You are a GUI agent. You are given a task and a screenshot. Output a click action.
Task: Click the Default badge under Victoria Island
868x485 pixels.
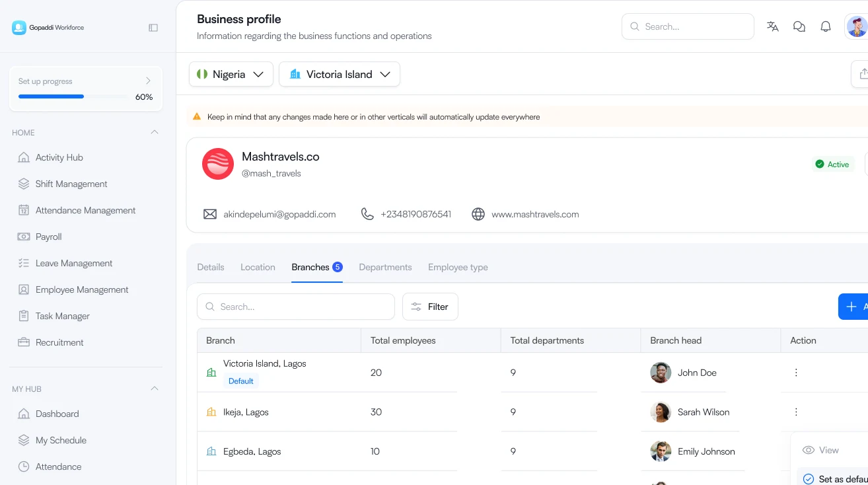241,381
